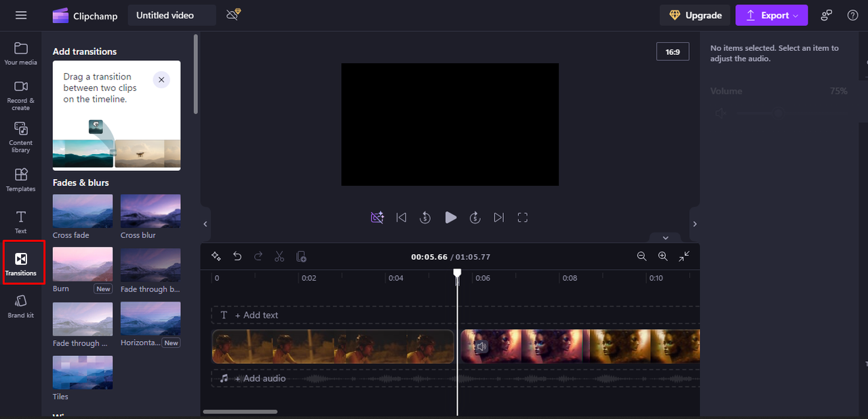Collapse the left side panel

pyautogui.click(x=205, y=224)
